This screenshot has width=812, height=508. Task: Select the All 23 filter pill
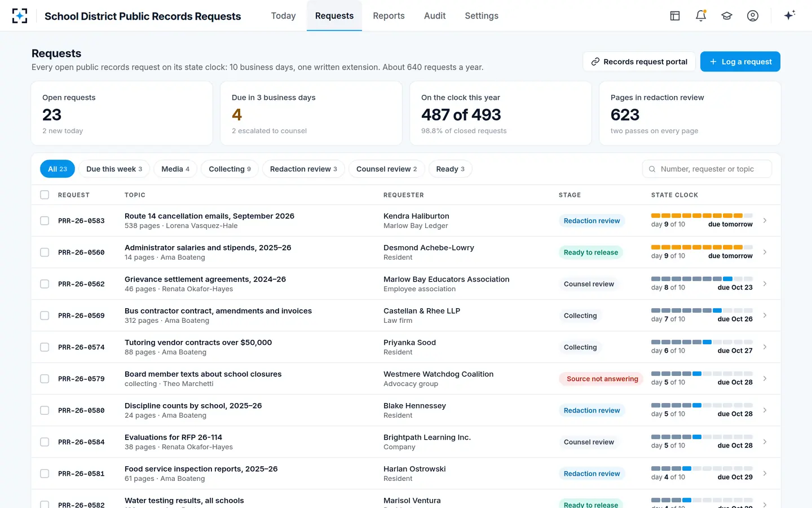pyautogui.click(x=58, y=169)
